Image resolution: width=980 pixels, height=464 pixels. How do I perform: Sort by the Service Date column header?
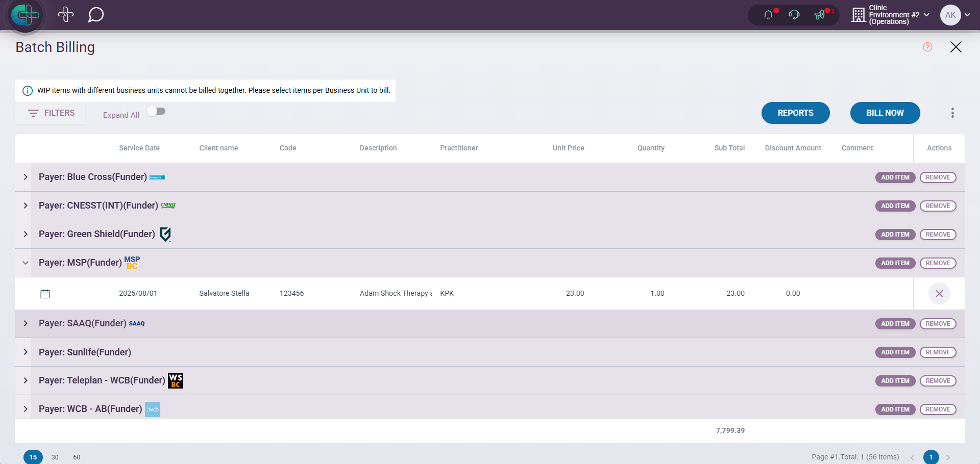pyautogui.click(x=139, y=148)
